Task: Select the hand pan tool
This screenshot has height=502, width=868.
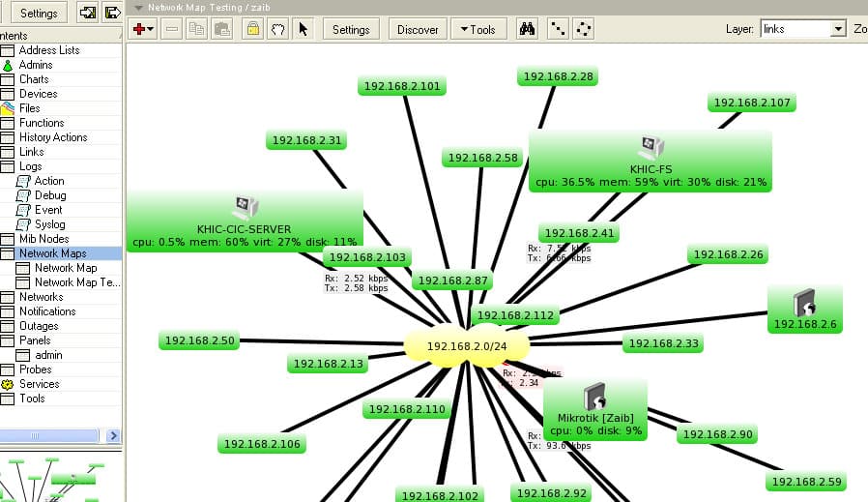Action: coord(277,29)
